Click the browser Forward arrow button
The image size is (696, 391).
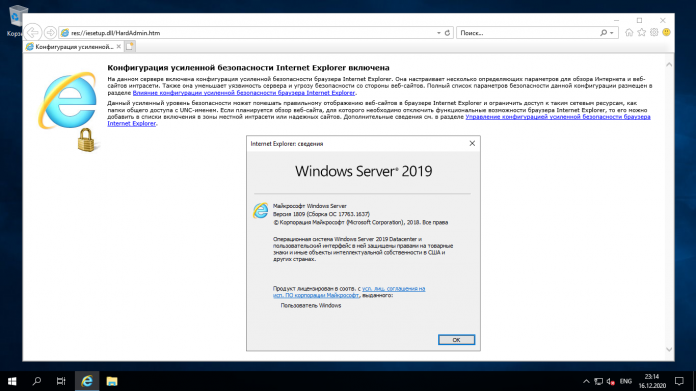50,32
